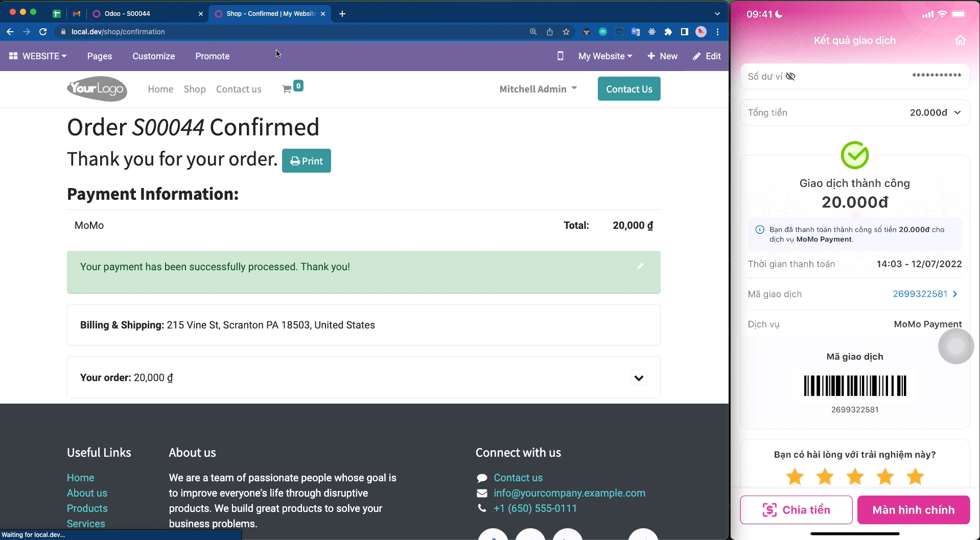Click info@yourcompany.example.com email link
Image resolution: width=980 pixels, height=540 pixels.
tap(569, 493)
